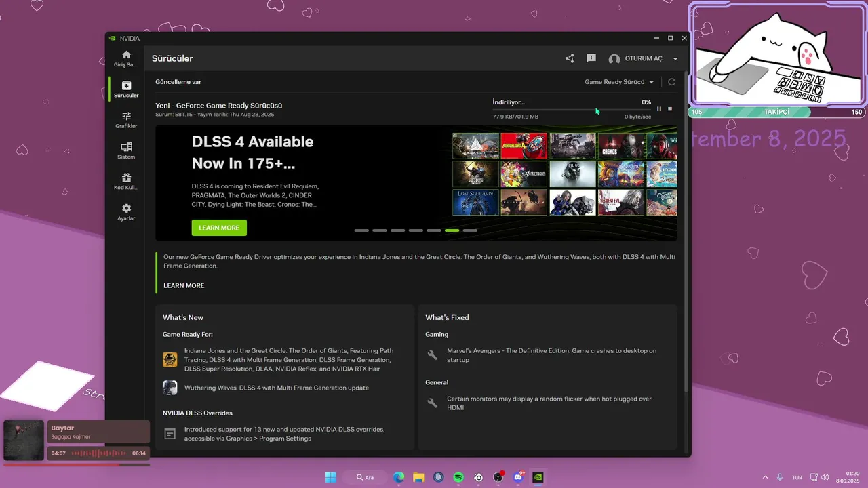
Task: Click the 'İndiriliyor...' download status
Action: click(x=509, y=102)
